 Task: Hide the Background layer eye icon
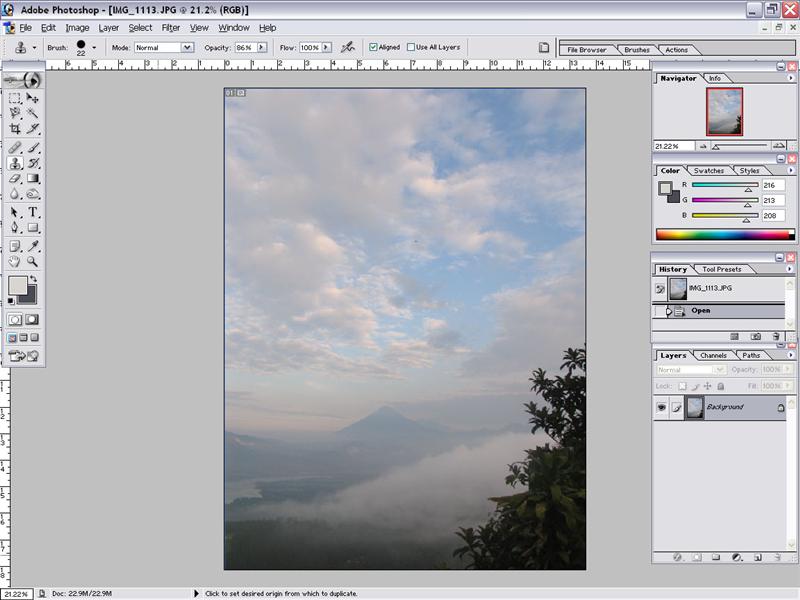pos(661,407)
